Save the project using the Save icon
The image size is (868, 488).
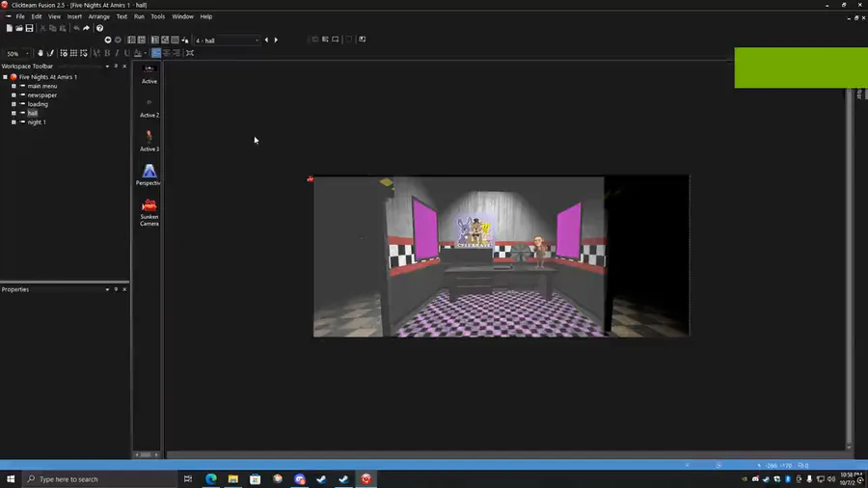coord(29,28)
